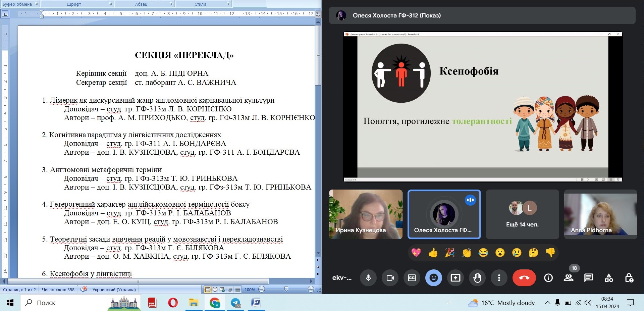Open the three-dot more options menu
This screenshot has width=644, height=311.
click(499, 278)
